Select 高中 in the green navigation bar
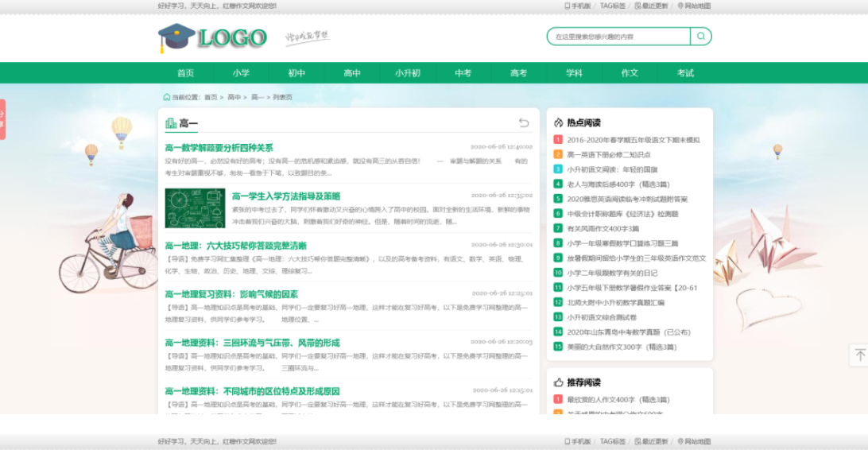868x450 pixels. click(352, 73)
